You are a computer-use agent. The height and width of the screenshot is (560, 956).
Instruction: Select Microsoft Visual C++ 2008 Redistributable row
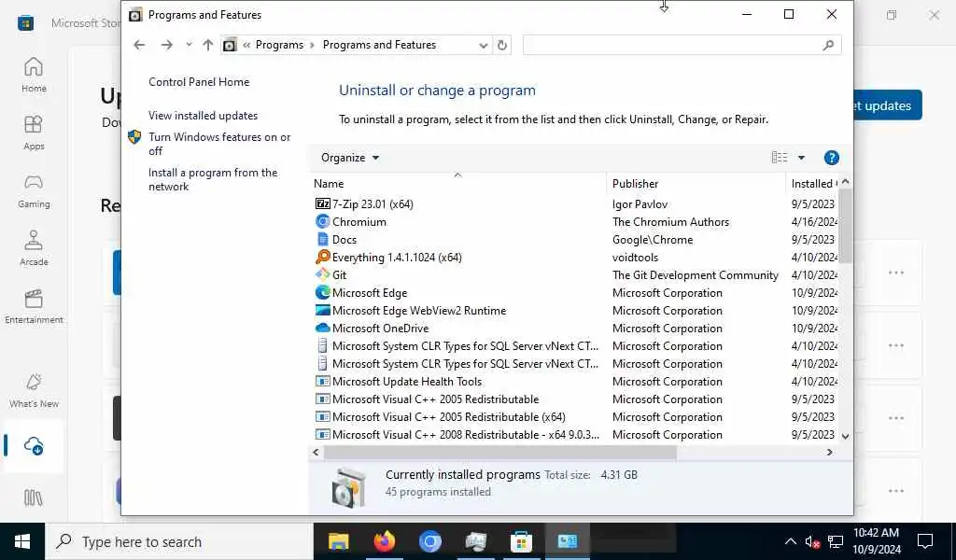pos(466,435)
